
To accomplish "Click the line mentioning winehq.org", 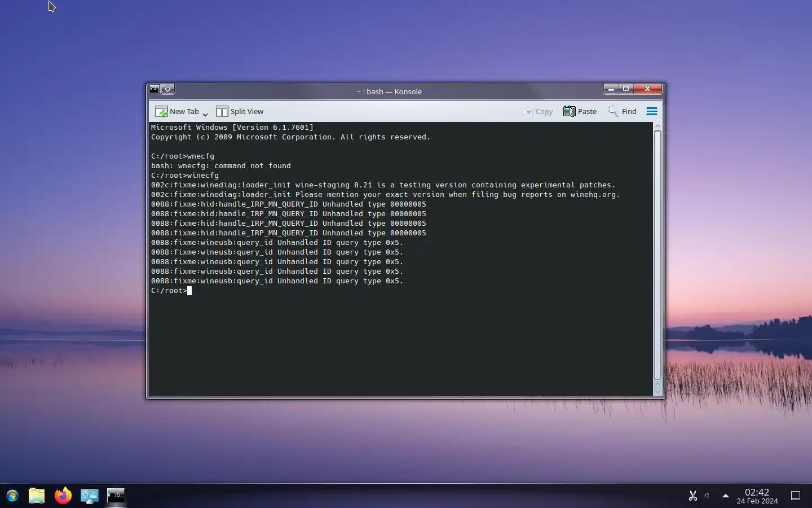I will (385, 195).
